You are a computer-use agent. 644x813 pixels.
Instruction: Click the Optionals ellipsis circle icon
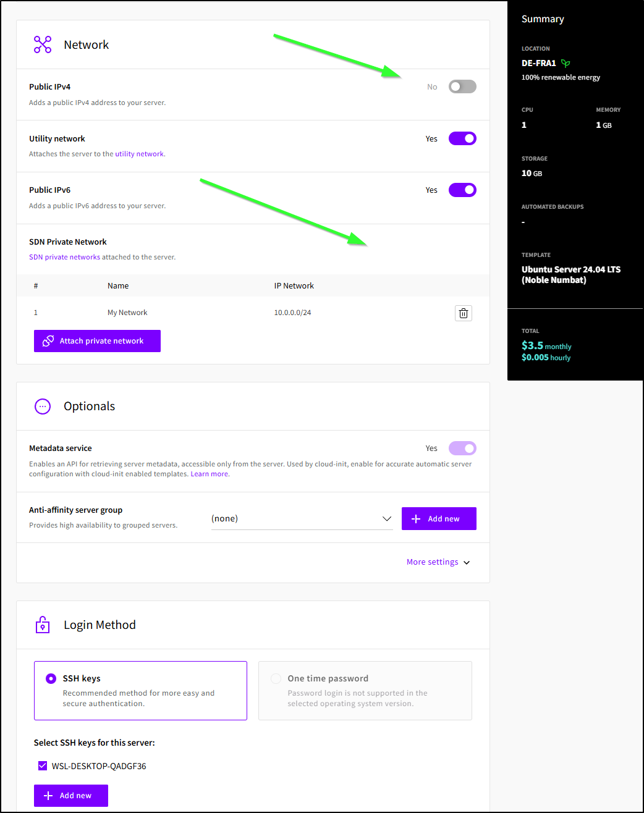click(43, 406)
